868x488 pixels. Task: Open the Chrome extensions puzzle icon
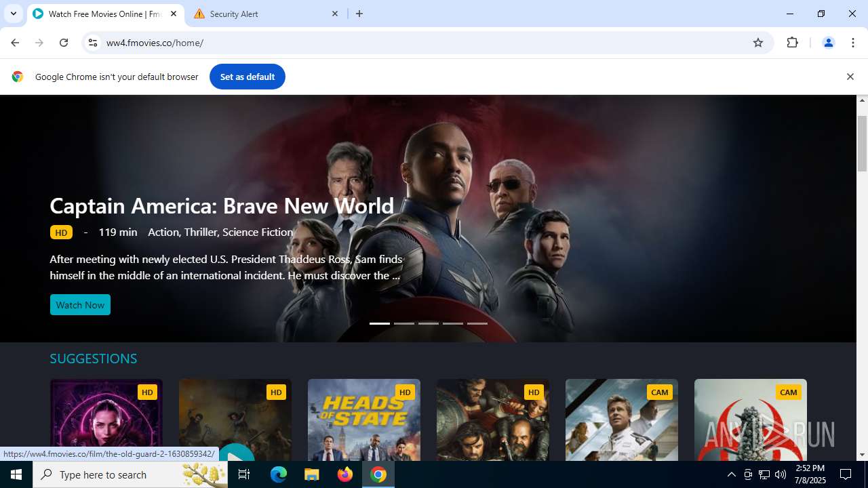[792, 43]
